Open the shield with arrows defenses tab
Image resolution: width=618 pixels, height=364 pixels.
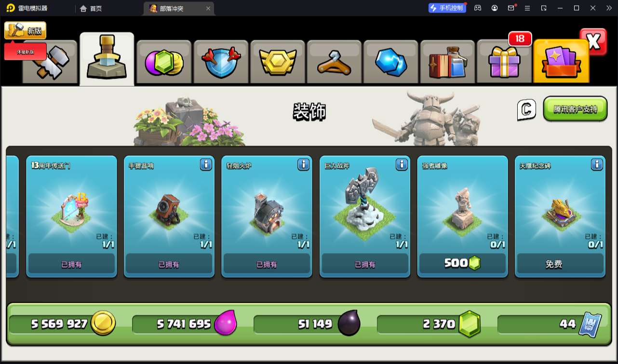(221, 63)
